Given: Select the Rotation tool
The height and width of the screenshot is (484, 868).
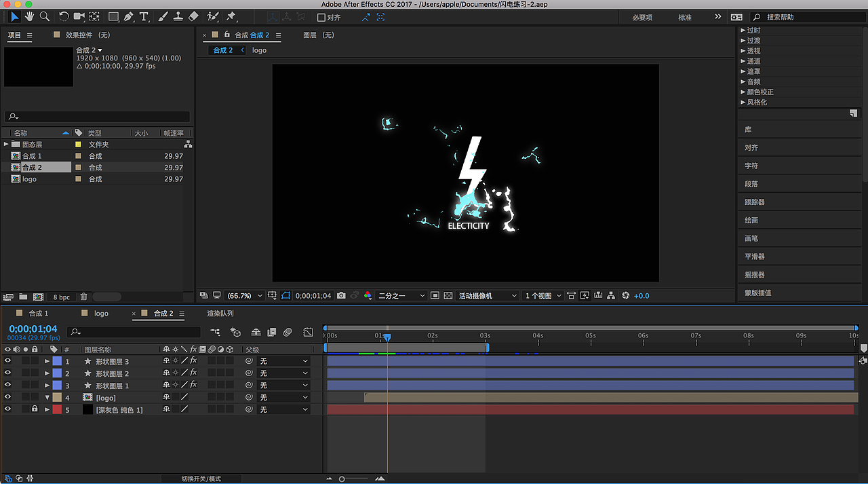Looking at the screenshot, I should (64, 16).
